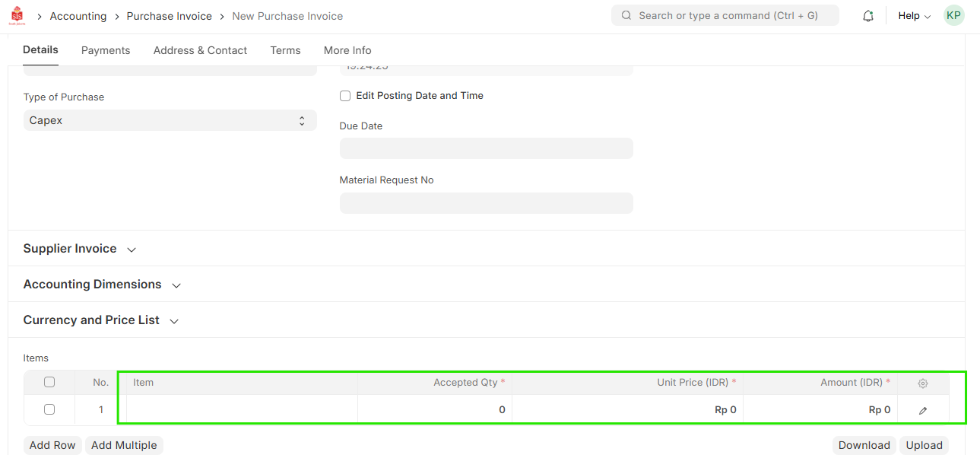Select all rows in Items table
Viewport: 980px width, 455px height.
click(49, 382)
